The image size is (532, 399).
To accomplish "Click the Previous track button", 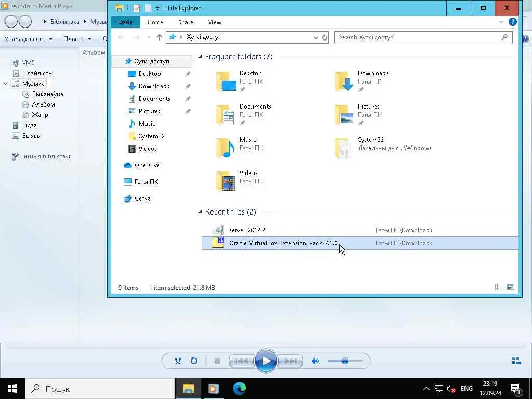I will pyautogui.click(x=242, y=361).
